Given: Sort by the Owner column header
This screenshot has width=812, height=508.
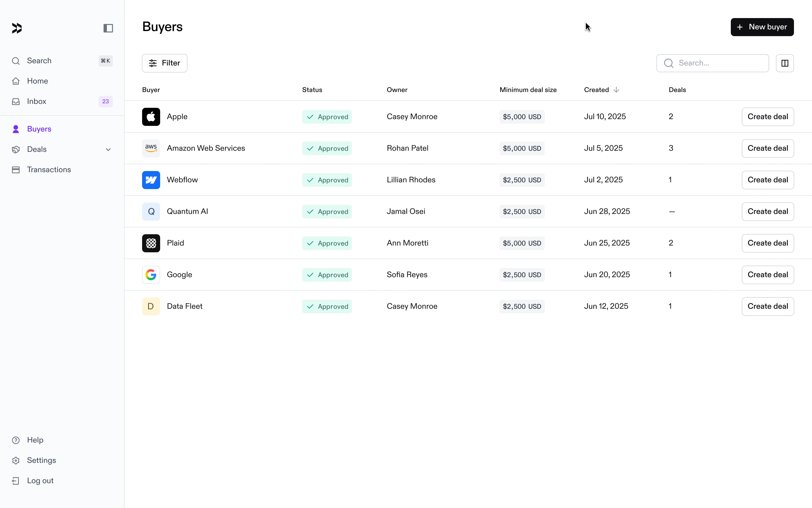Looking at the screenshot, I should (397, 90).
